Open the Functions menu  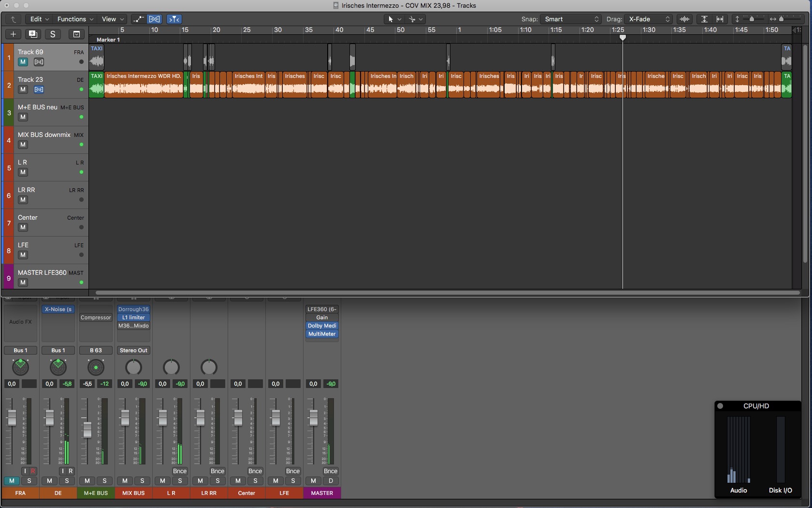[x=75, y=19]
